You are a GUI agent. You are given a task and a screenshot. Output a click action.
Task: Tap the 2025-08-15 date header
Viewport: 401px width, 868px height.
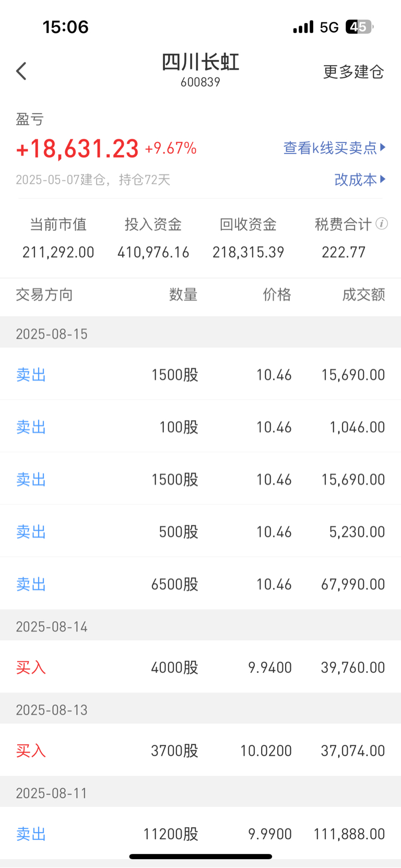click(x=52, y=334)
